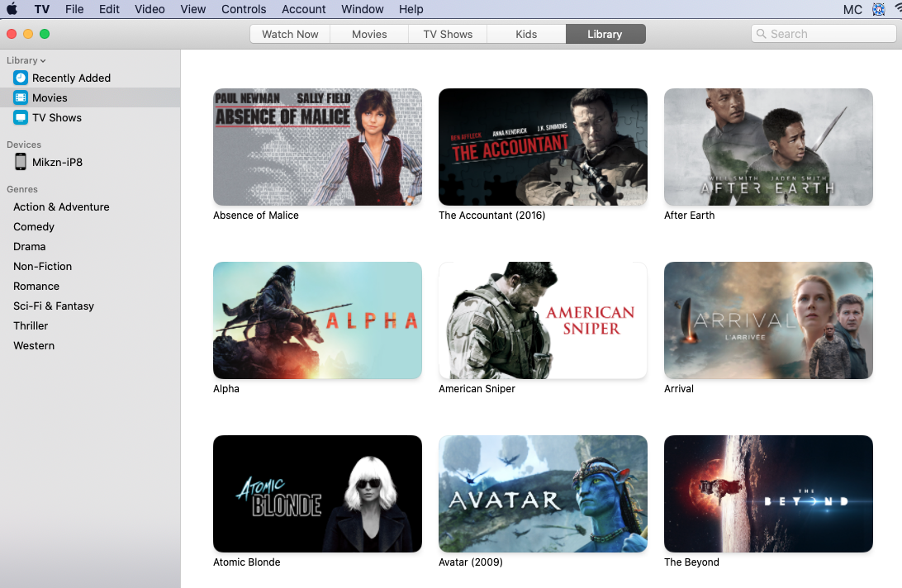Click the Recently Added clock icon

[x=21, y=78]
